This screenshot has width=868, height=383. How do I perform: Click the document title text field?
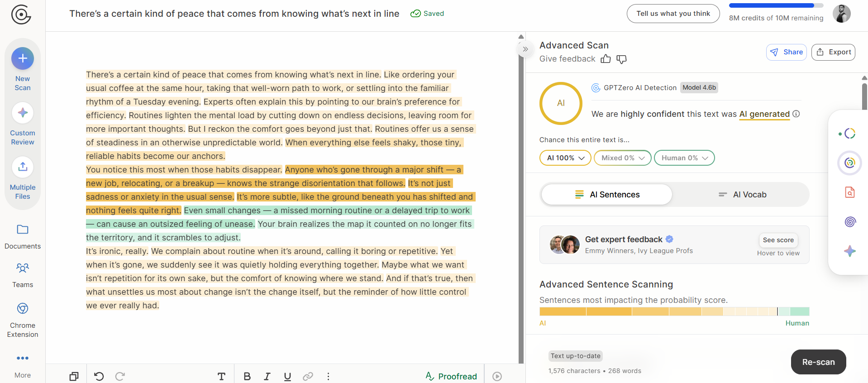tap(234, 14)
